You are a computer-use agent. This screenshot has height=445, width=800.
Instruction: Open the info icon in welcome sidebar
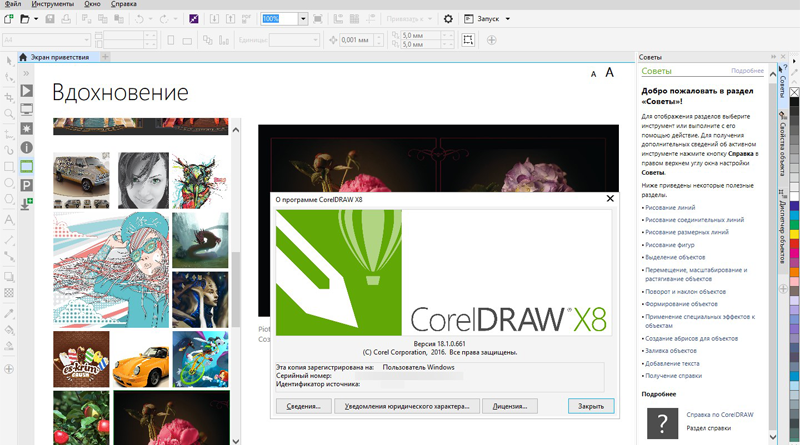pos(27,147)
